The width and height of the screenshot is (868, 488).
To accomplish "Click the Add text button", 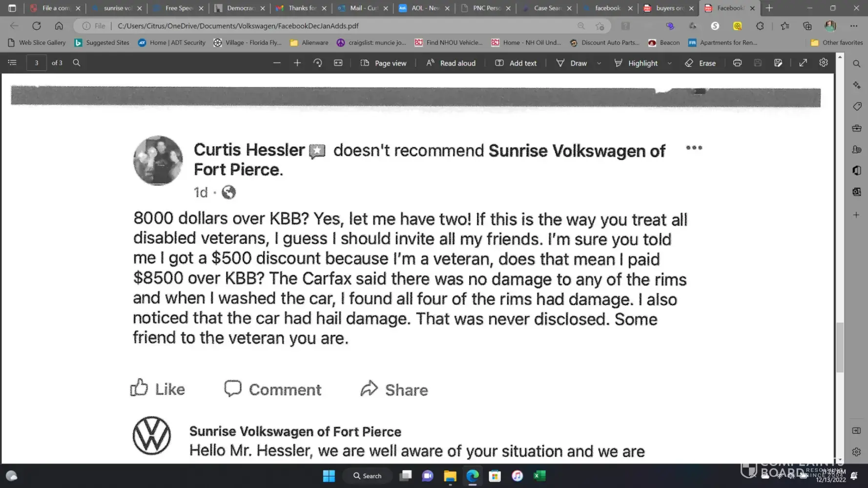I will (516, 63).
